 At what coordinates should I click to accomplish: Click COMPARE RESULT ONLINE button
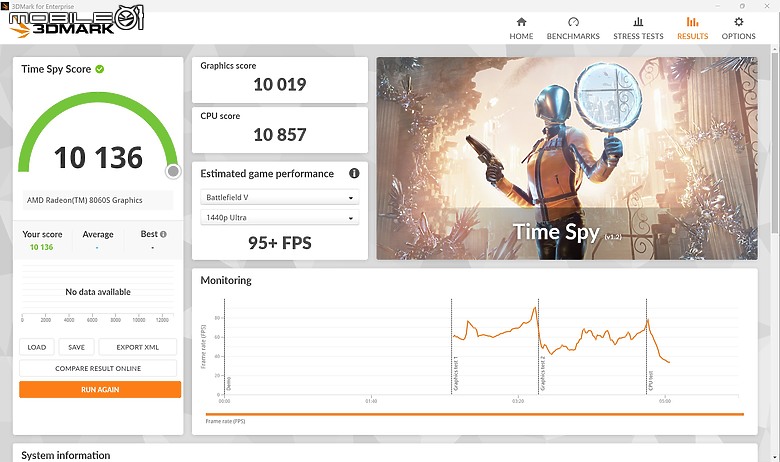[x=98, y=368]
